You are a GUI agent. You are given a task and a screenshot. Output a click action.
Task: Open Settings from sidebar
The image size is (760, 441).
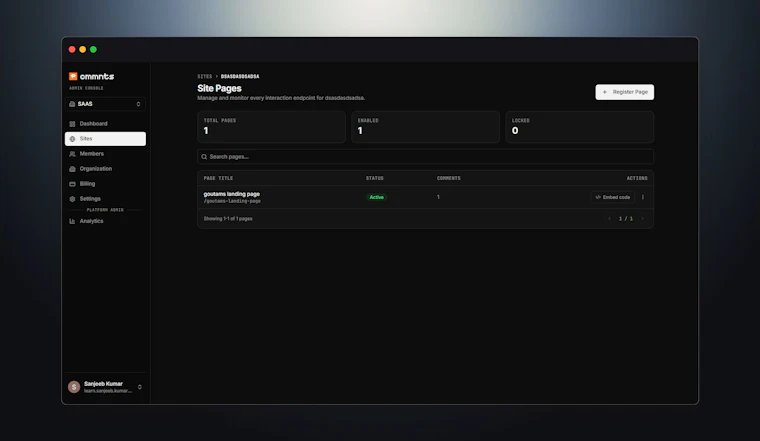click(105, 199)
